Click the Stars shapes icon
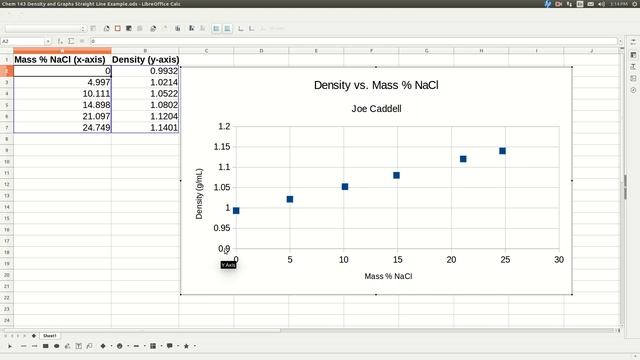This screenshot has height=360, width=640. (x=187, y=346)
